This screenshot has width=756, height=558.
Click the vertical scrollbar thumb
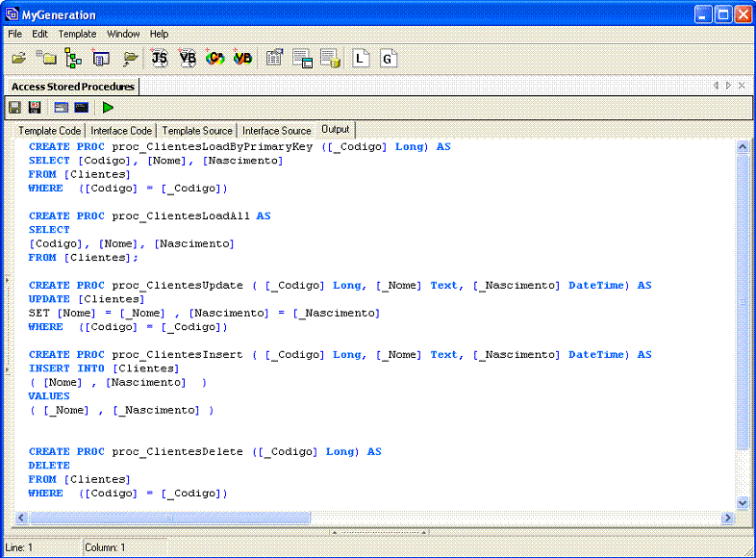[743, 301]
